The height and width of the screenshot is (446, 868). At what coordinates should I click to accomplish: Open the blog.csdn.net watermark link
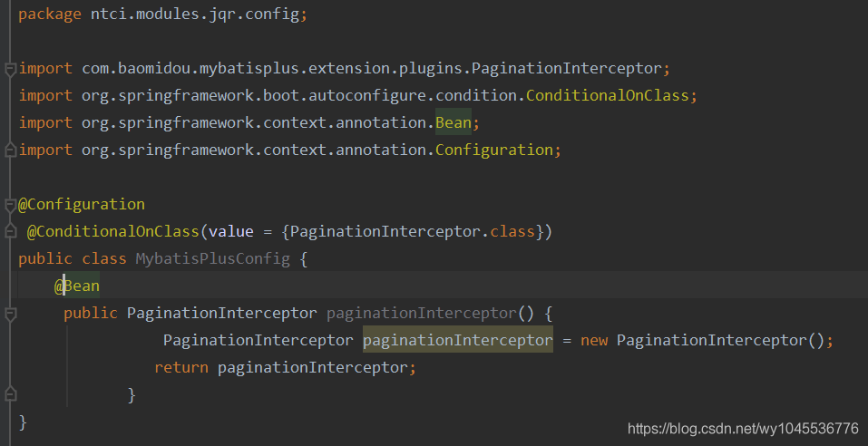(743, 428)
